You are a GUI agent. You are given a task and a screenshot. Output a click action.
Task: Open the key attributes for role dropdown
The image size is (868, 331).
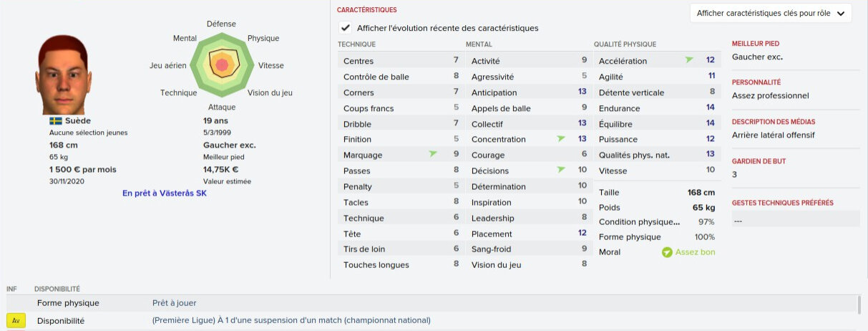pyautogui.click(x=770, y=14)
